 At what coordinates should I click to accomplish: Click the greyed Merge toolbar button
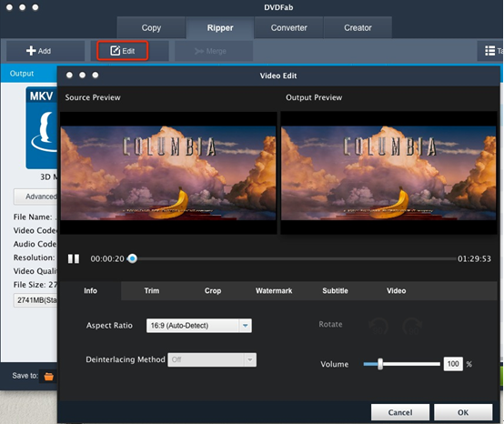tap(214, 51)
